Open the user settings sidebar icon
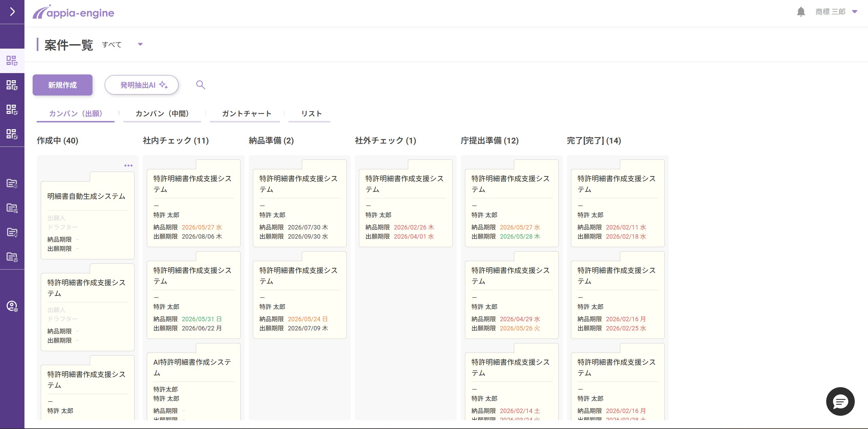Viewport: 868px width, 429px height. (x=12, y=306)
